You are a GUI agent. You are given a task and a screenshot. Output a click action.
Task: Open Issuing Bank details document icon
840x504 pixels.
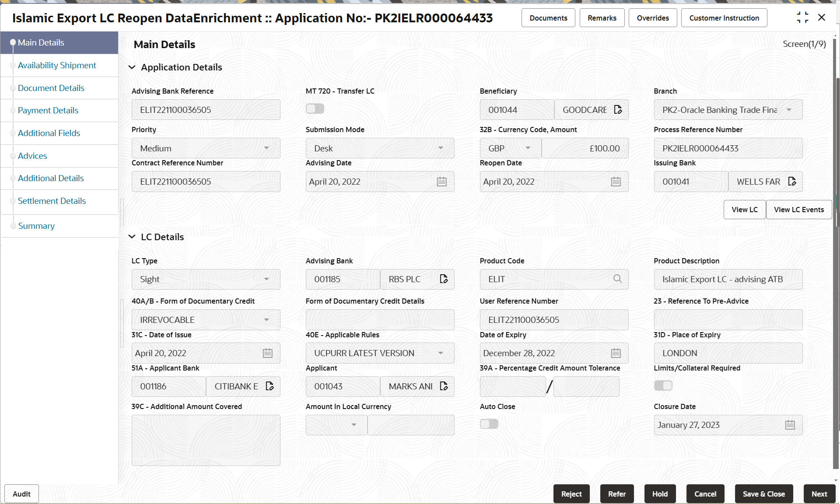pyautogui.click(x=792, y=182)
